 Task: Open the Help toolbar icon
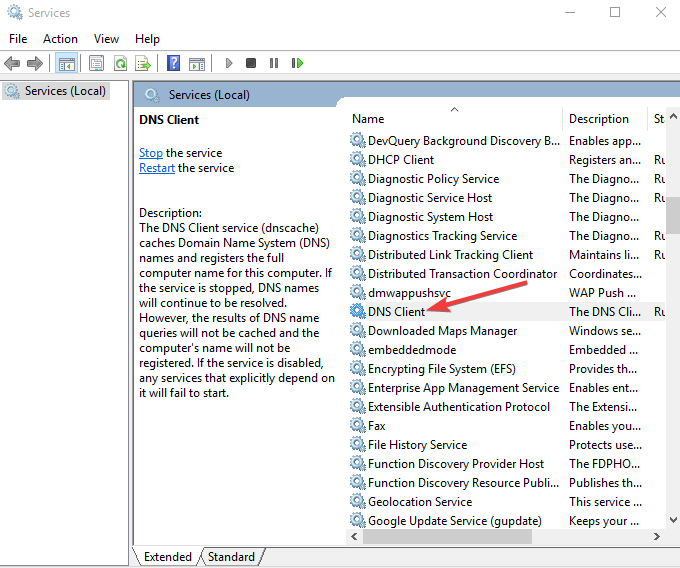click(x=173, y=63)
